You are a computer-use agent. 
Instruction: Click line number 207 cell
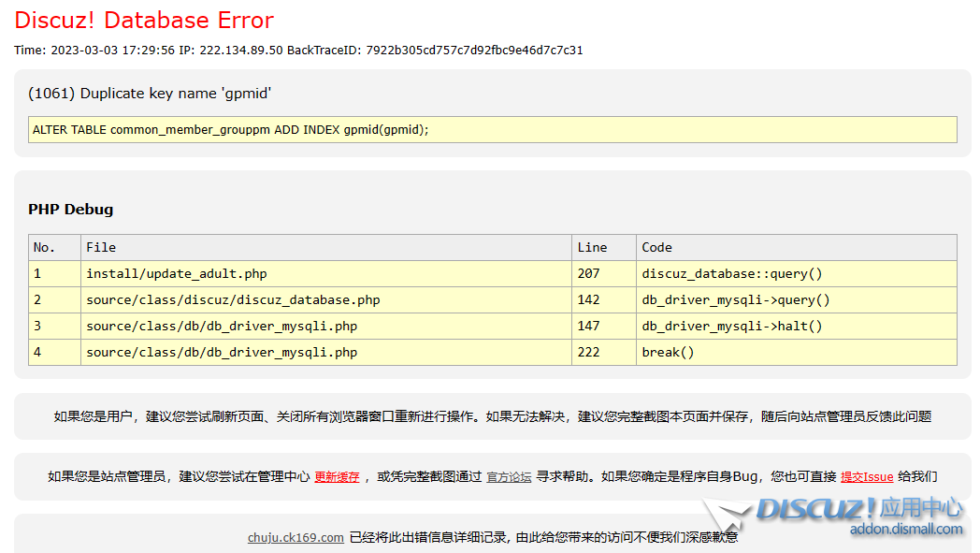[x=589, y=274]
